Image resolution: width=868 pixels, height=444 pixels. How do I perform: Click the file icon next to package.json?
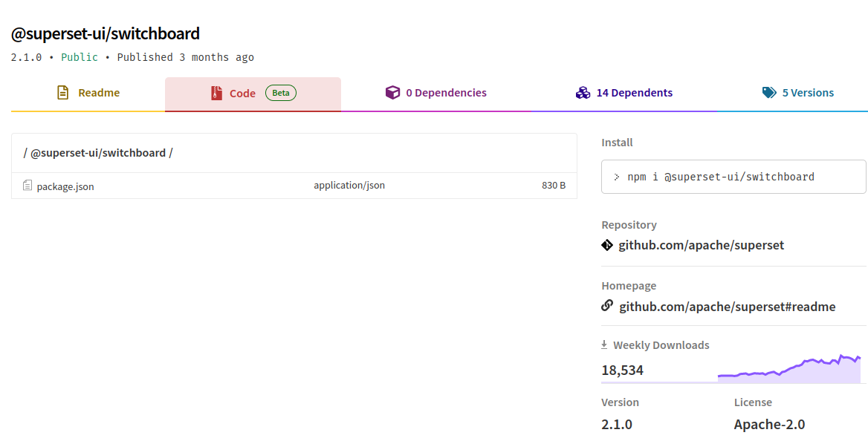click(27, 186)
